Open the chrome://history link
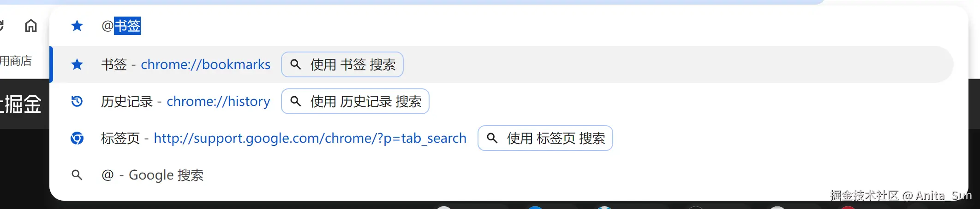980x209 pixels. pos(218,101)
